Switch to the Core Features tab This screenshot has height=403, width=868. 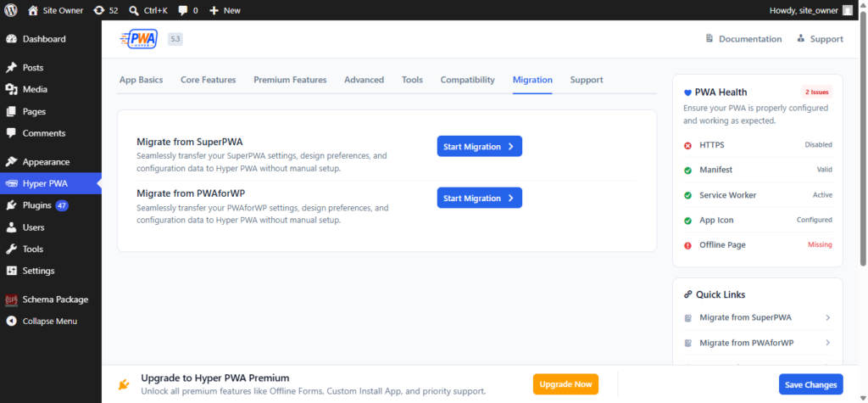click(209, 80)
